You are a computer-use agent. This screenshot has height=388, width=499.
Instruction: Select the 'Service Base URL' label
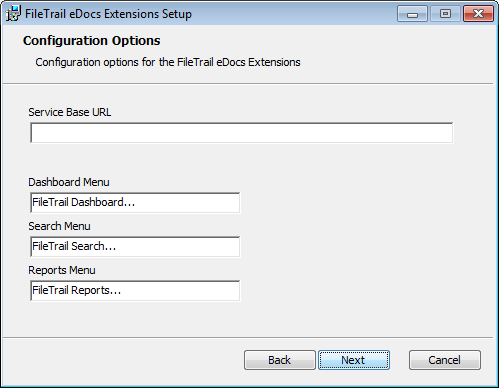(70, 112)
